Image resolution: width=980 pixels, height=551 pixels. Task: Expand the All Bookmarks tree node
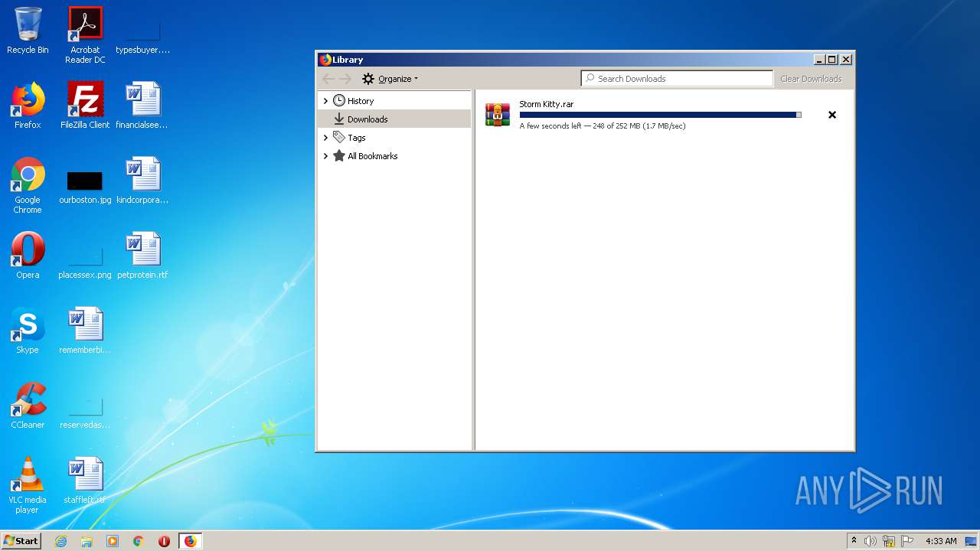[325, 156]
